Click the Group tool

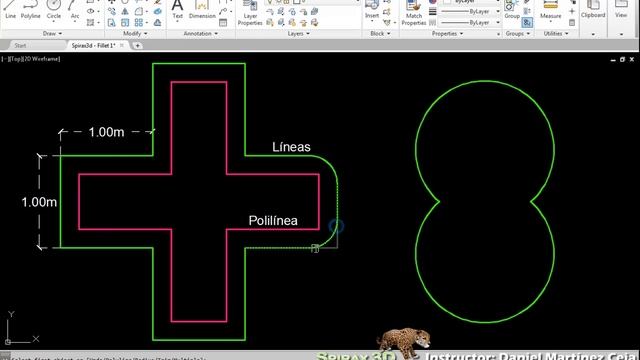[512, 10]
